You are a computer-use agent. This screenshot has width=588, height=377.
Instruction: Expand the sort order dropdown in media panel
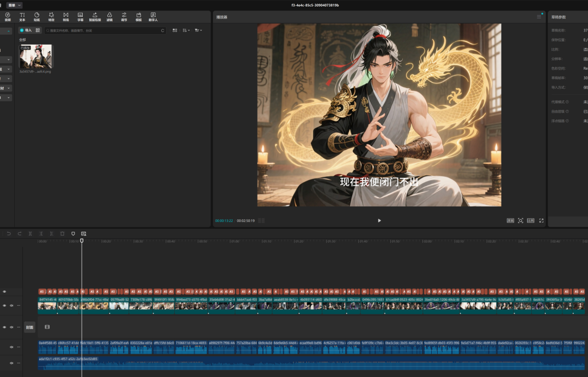(186, 30)
